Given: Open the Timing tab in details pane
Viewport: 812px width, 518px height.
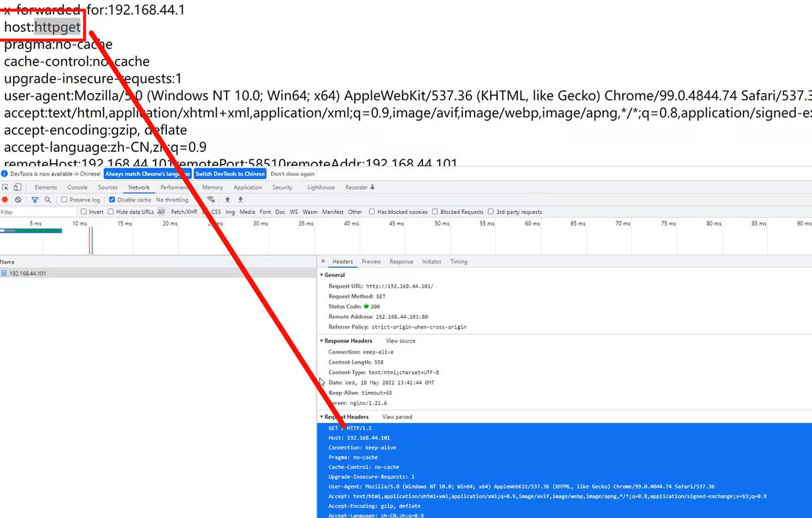Looking at the screenshot, I should (459, 261).
